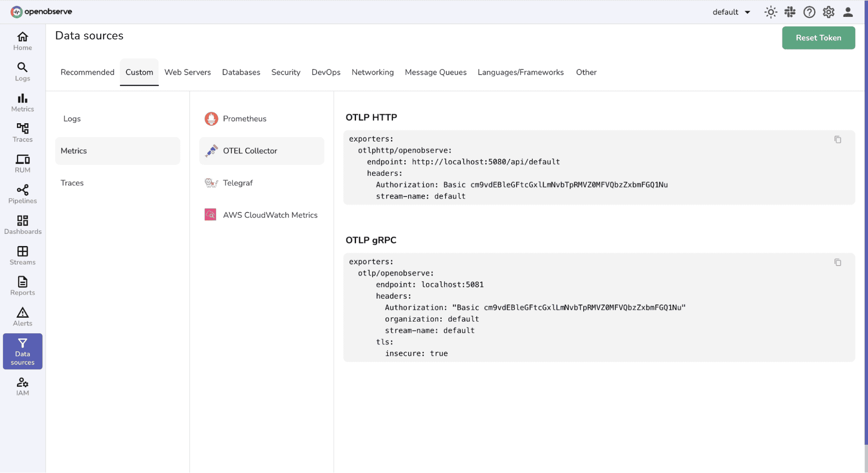Open the Streams section
The height and width of the screenshot is (473, 868).
pyautogui.click(x=22, y=256)
